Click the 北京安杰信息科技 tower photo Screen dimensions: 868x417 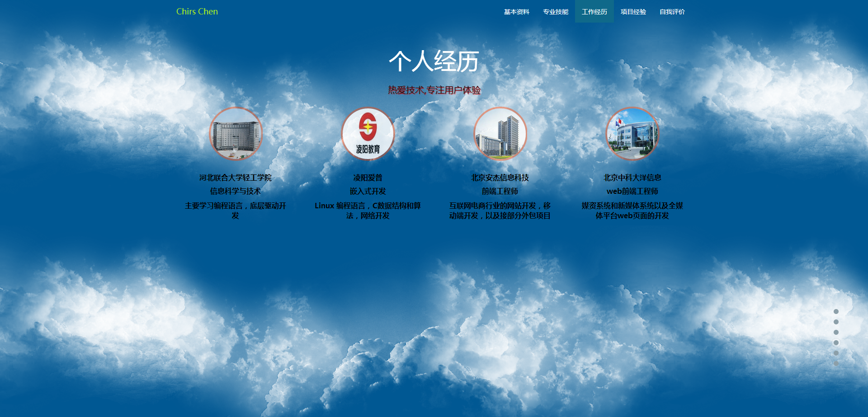point(500,134)
